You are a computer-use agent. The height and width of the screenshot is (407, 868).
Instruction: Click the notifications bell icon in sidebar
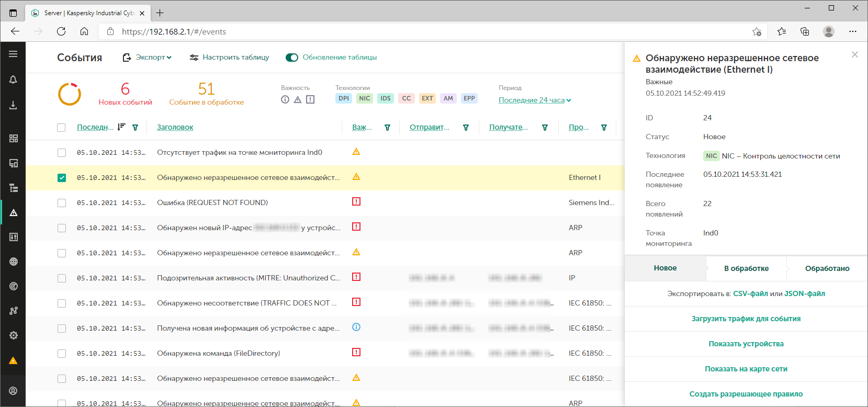13,80
